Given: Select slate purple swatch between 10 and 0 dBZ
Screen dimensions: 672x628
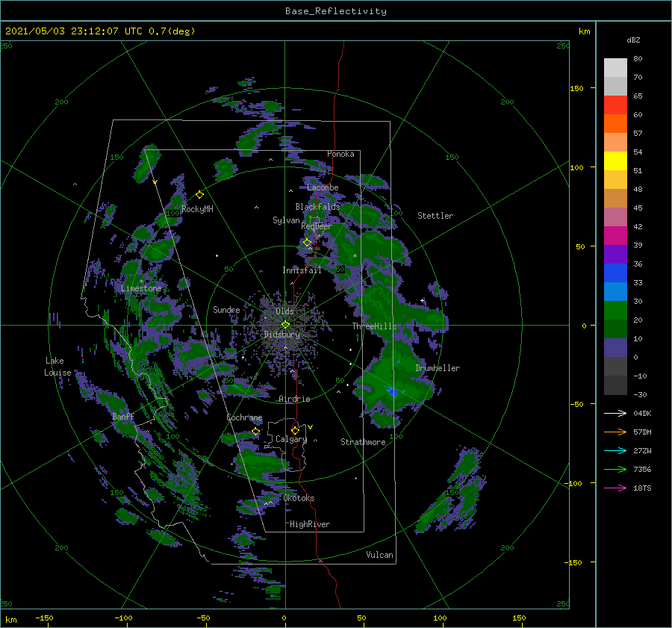Looking at the screenshot, I should point(615,347).
